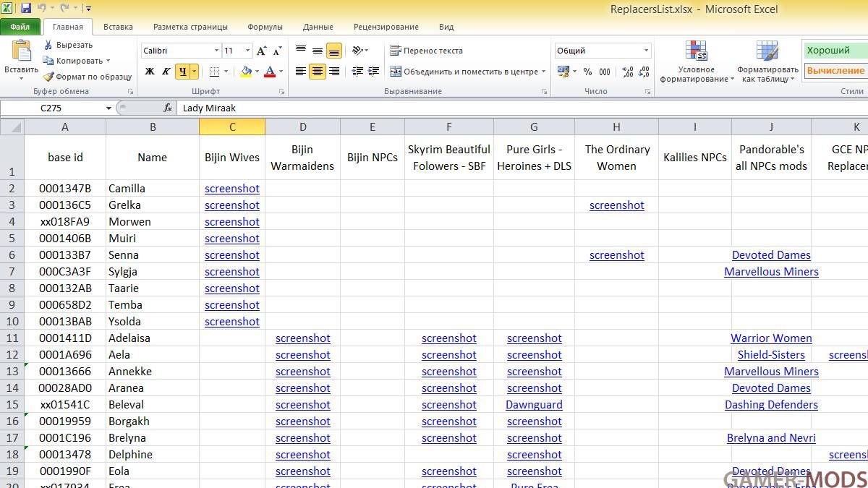Viewport: 868px width, 488px height.
Task: Expand the Число group dialog launcher
Action: tap(649, 92)
